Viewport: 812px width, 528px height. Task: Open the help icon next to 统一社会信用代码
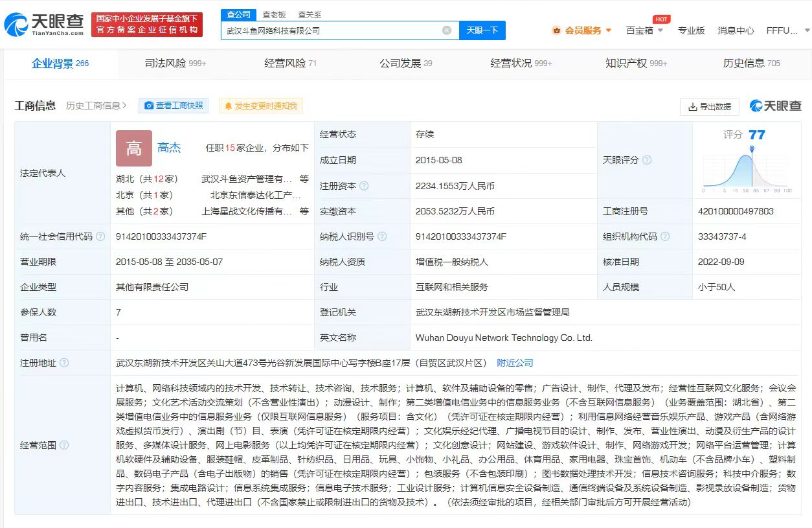[100, 236]
